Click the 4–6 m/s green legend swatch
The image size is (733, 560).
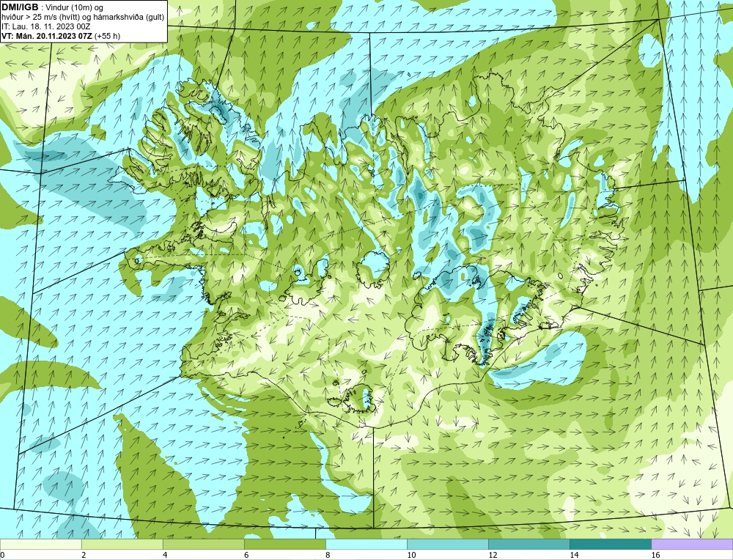tap(203, 544)
